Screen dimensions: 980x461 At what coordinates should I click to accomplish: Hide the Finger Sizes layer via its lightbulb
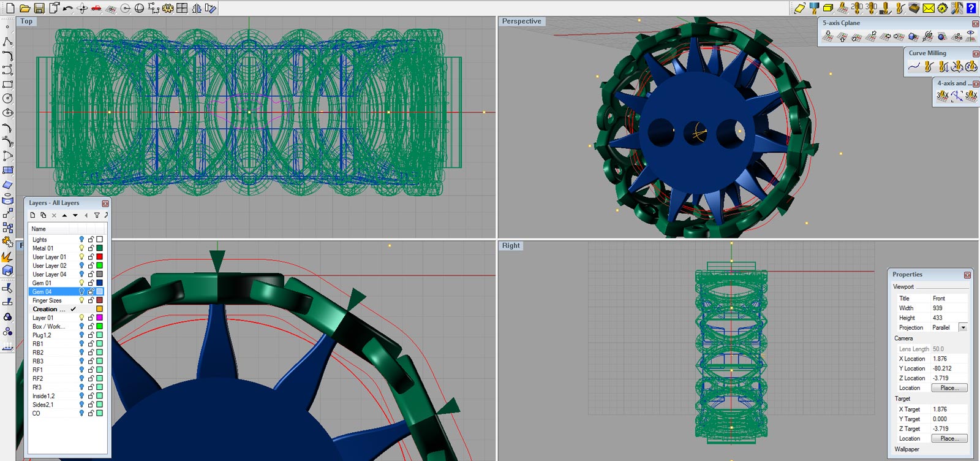coord(81,300)
